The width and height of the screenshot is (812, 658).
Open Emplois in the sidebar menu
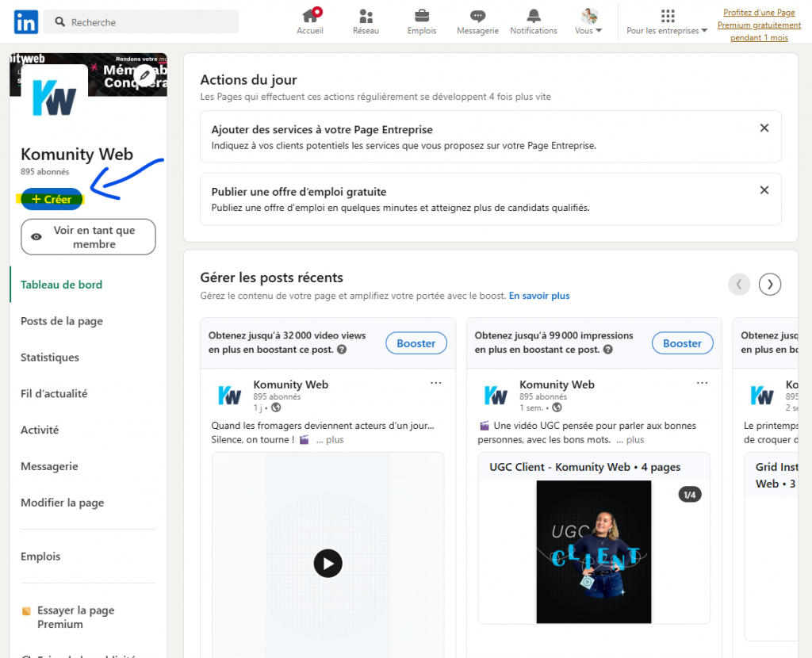point(40,557)
